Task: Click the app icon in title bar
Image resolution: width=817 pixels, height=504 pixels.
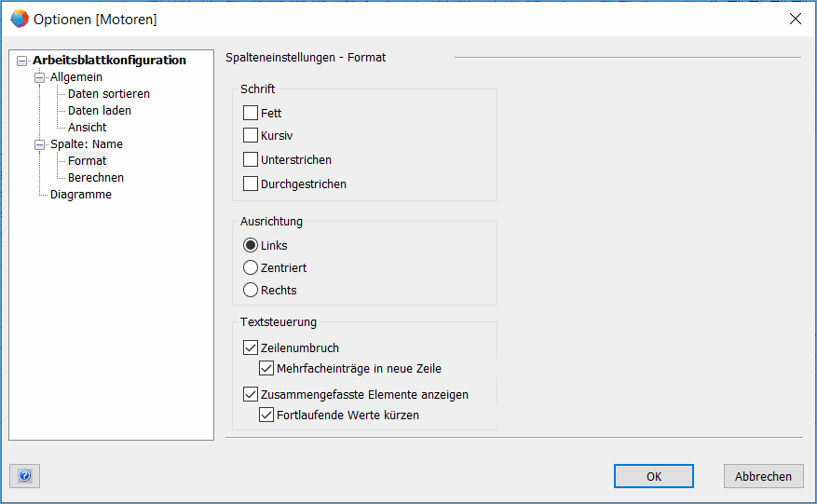Action: click(x=19, y=19)
